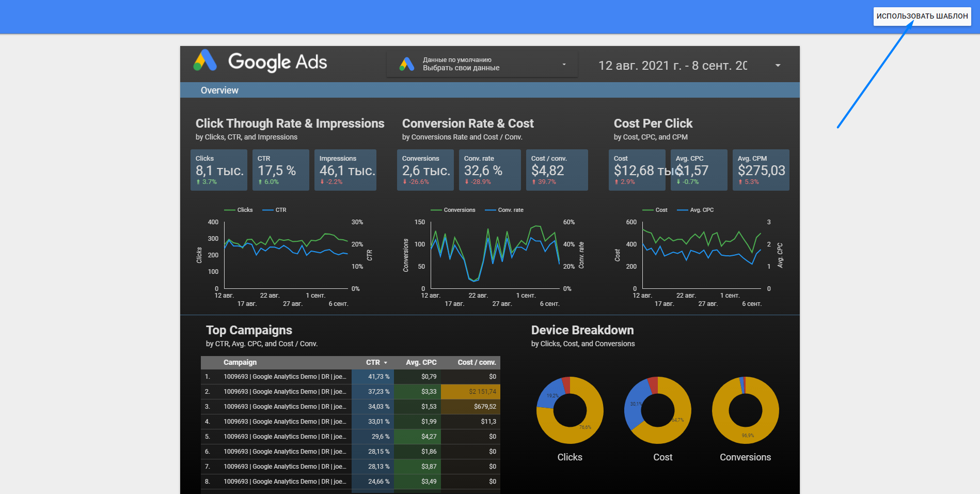Click the Google Ads icon in the data selector
Viewport: 980px width, 494px height.
tap(407, 64)
